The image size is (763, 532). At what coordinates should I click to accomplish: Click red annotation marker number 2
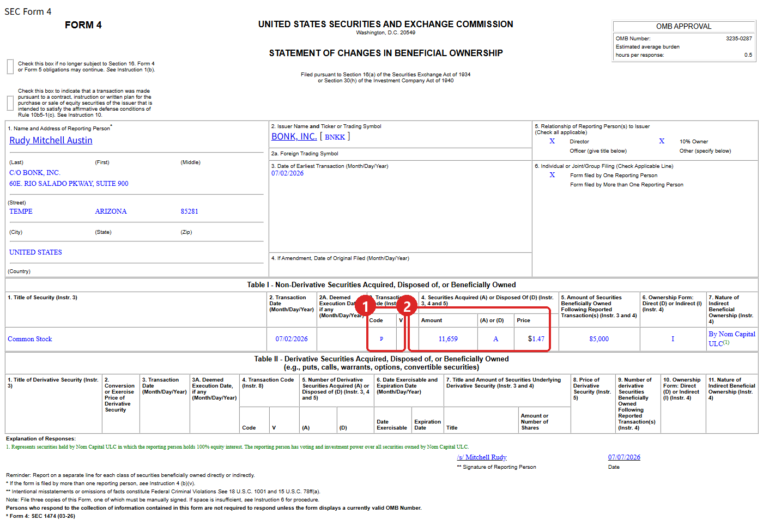click(x=407, y=306)
